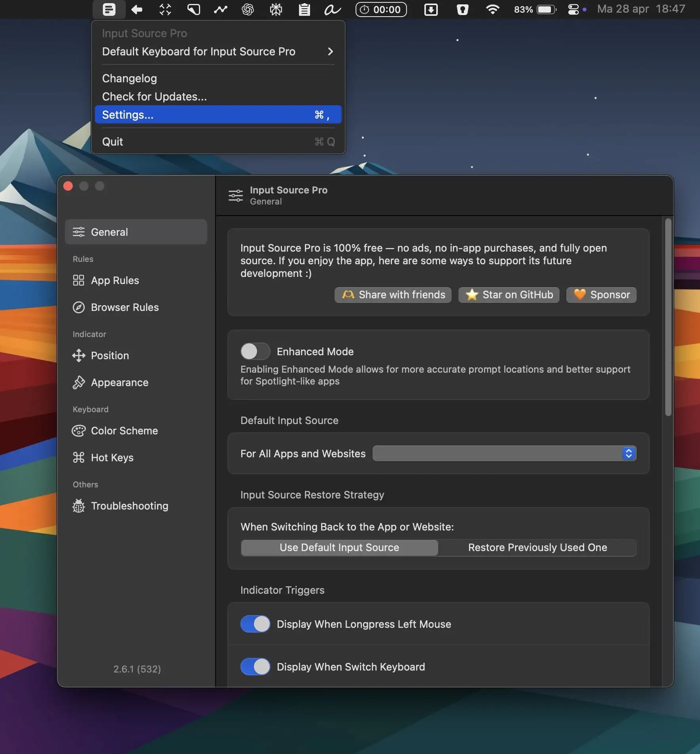Screen dimensions: 700x754
Task: Click the Color Scheme palette icon
Action: tap(79, 430)
